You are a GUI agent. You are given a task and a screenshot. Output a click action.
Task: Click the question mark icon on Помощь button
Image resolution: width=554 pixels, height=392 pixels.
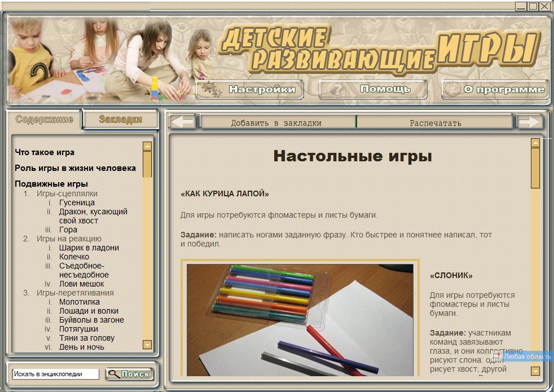[337, 88]
